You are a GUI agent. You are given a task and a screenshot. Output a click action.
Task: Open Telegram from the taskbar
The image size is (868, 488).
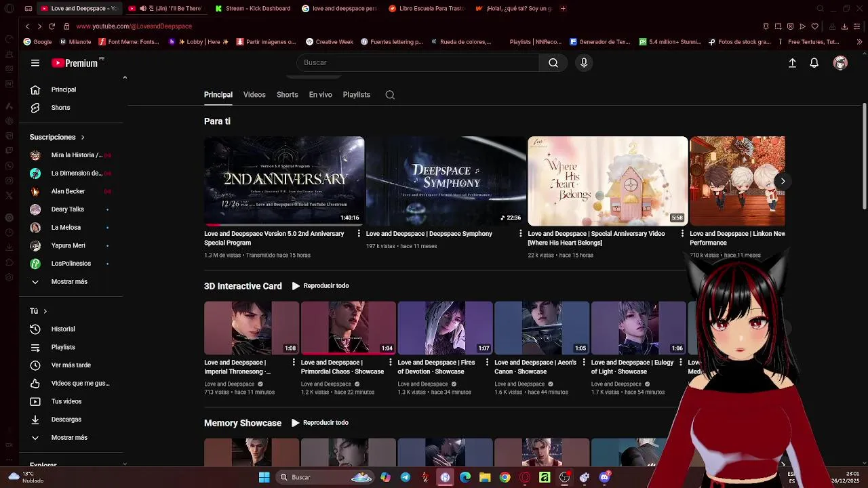(x=406, y=477)
